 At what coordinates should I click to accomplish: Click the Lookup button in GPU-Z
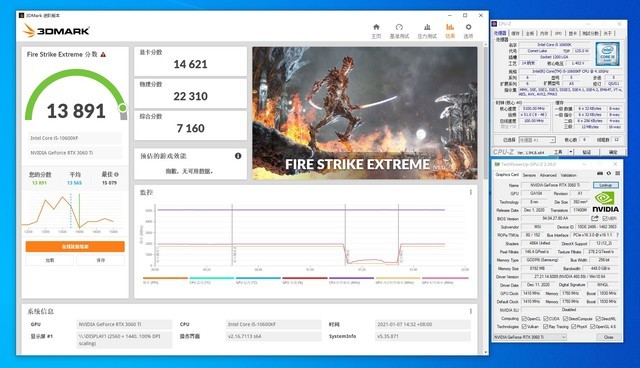pos(605,185)
